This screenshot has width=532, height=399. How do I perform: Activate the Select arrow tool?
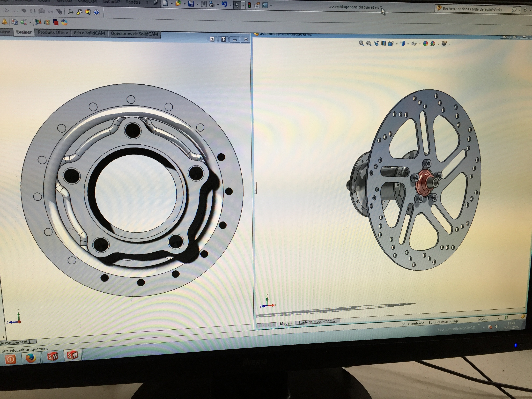point(237,5)
